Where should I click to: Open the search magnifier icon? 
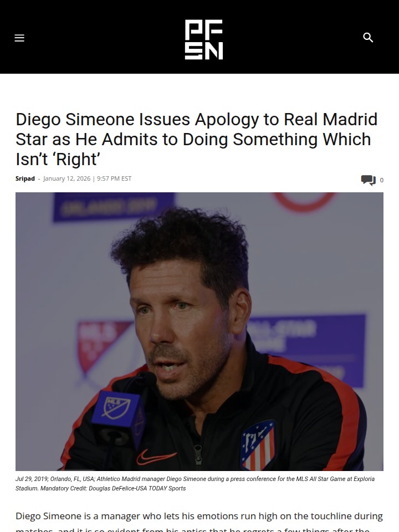coord(368,37)
